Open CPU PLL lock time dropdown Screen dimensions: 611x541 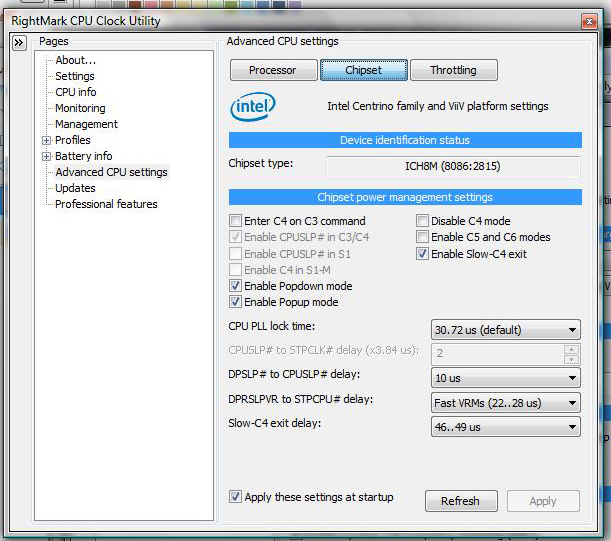506,330
